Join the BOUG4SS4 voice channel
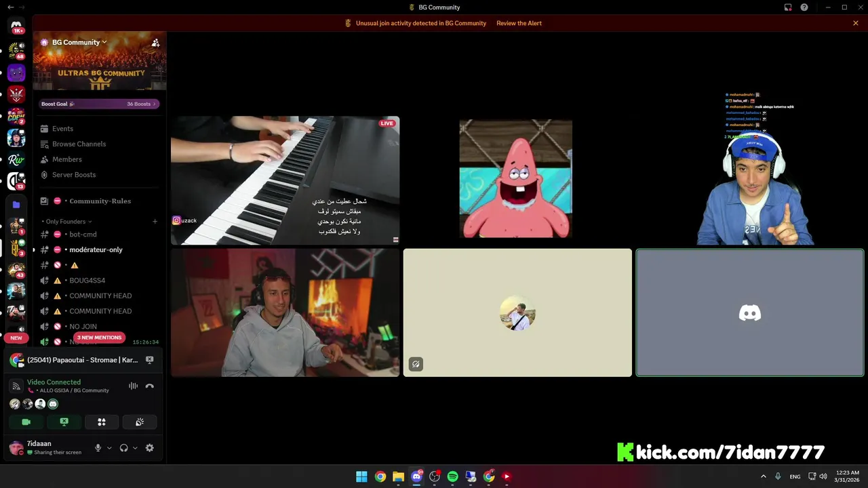 click(99, 281)
